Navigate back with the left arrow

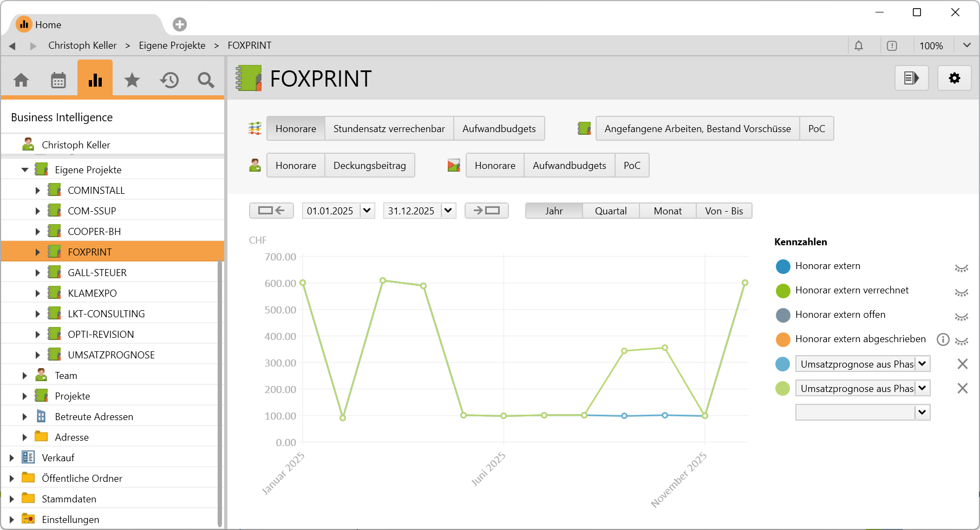(x=12, y=46)
